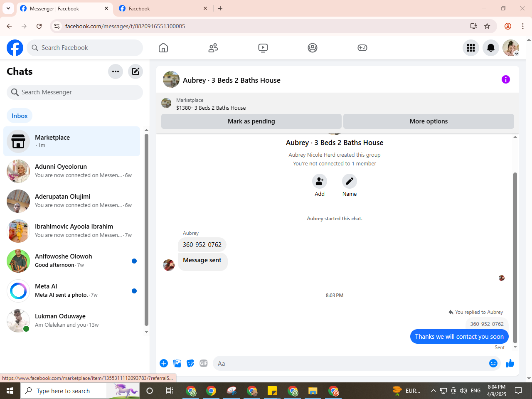Open chat with Lukman Oduwaye
Screen dimensions: 532x399
(x=72, y=321)
